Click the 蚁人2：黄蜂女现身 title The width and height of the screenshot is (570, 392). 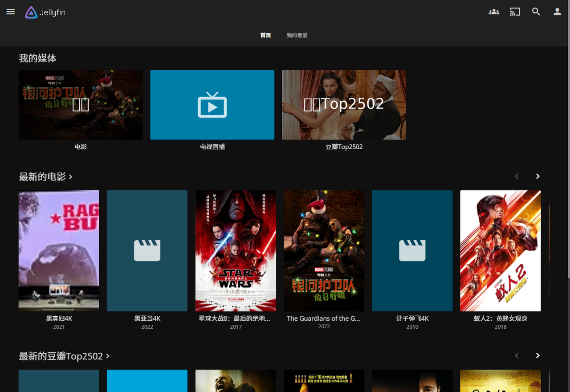point(501,318)
